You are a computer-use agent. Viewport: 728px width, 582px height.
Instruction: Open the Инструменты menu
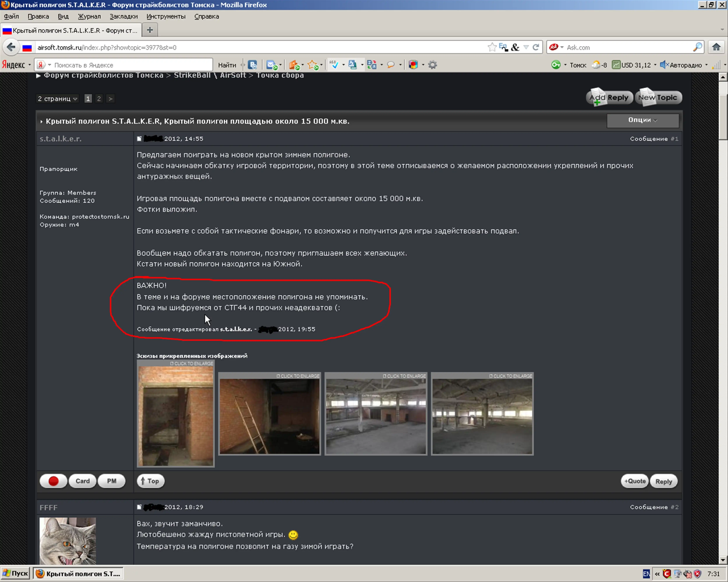click(x=166, y=17)
